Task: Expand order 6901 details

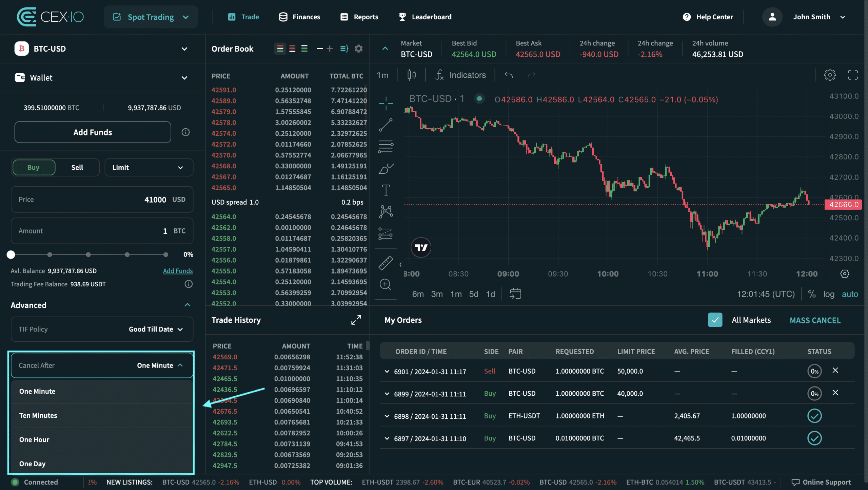Action: click(387, 371)
